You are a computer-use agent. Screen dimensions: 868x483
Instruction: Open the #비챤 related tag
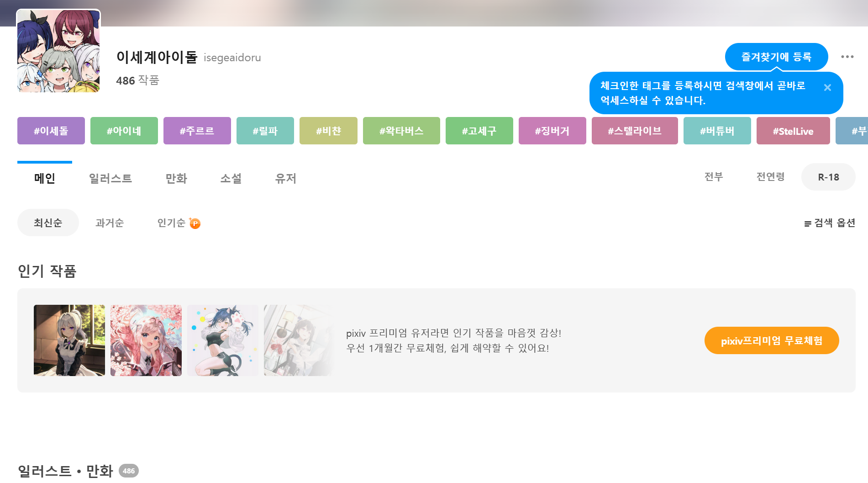pyautogui.click(x=328, y=131)
